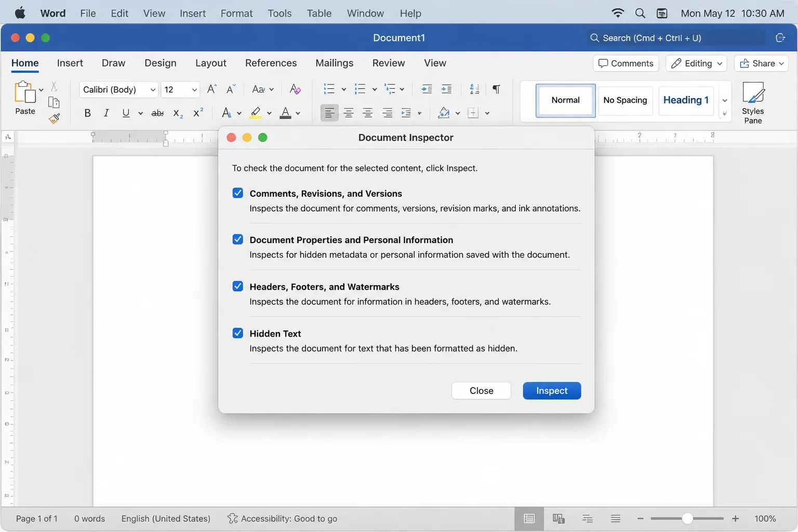Click the font color A swatch
The height and width of the screenshot is (532, 798).
tap(285, 113)
